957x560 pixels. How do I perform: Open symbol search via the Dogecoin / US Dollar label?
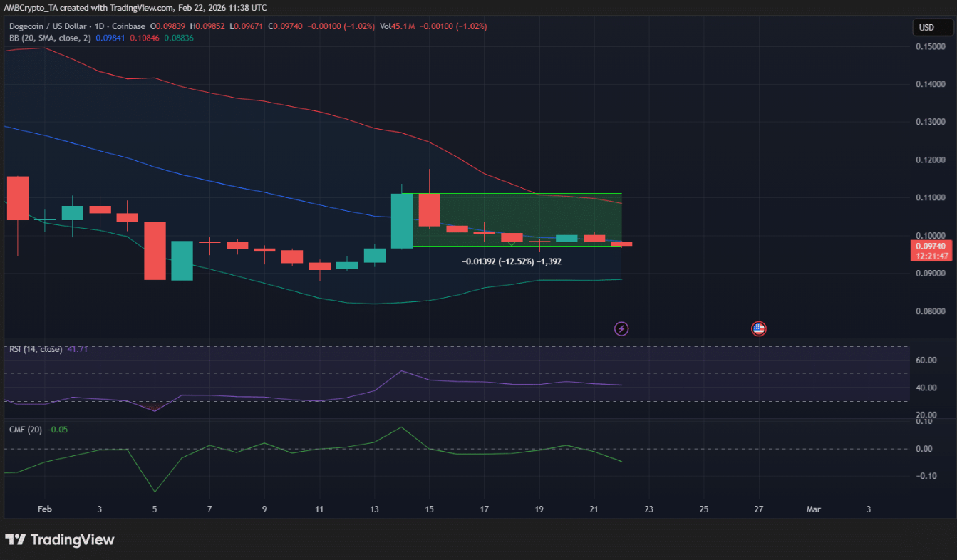pos(46,26)
